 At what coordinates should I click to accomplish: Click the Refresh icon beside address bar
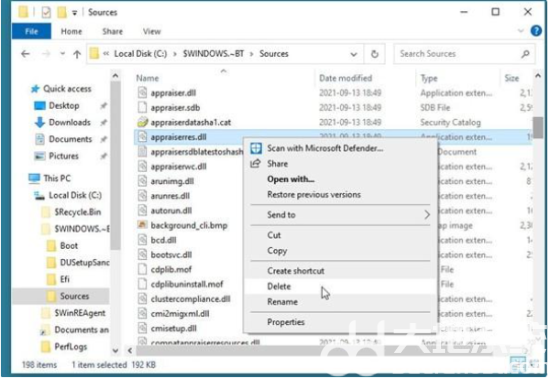(375, 54)
